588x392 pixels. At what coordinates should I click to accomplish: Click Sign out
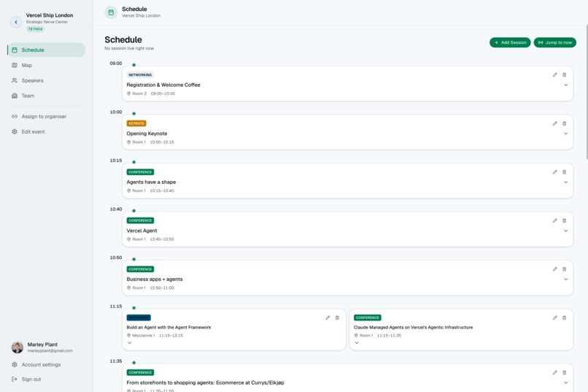tap(46, 380)
